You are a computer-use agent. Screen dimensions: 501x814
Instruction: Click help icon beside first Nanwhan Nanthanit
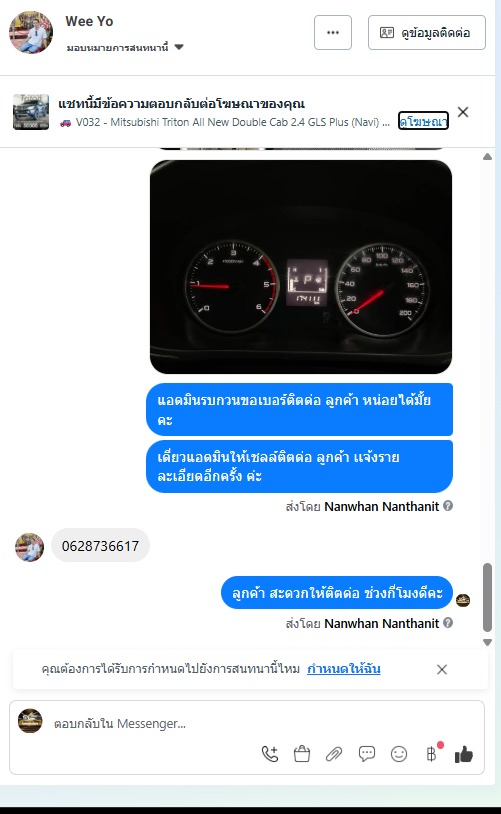(x=448, y=506)
